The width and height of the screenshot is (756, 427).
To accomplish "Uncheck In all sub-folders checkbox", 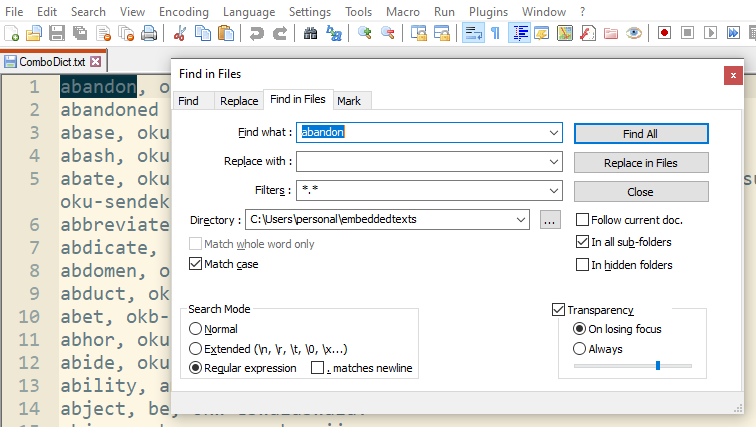I will [x=582, y=242].
